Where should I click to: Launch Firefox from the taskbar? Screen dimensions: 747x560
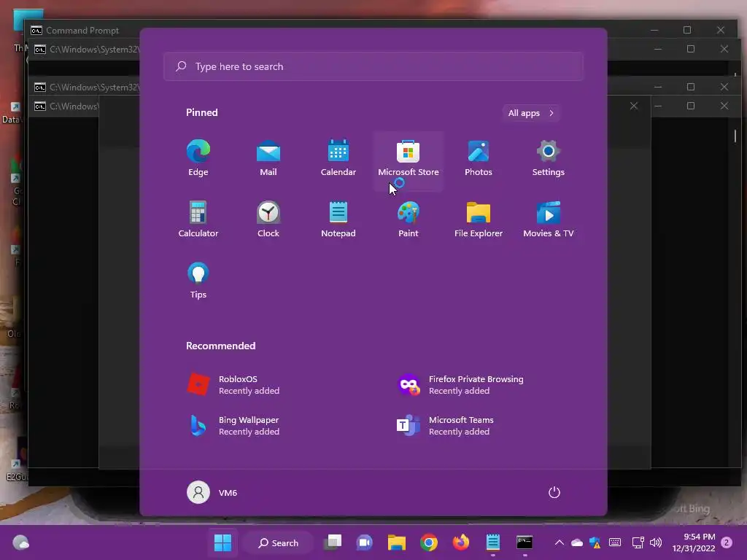461,542
